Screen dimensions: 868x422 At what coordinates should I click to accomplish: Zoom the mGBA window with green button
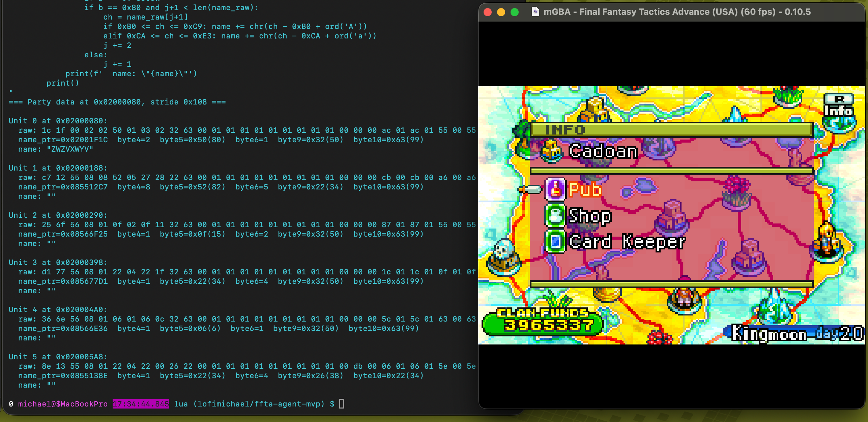pos(515,12)
